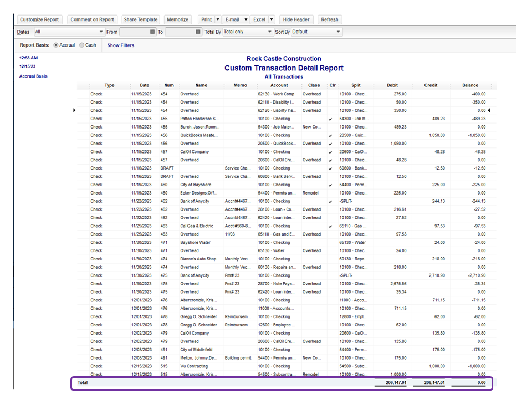Click the Clr checkmark for City of Bayshore
Viewport: 532px width, 399px height.
click(x=331, y=185)
